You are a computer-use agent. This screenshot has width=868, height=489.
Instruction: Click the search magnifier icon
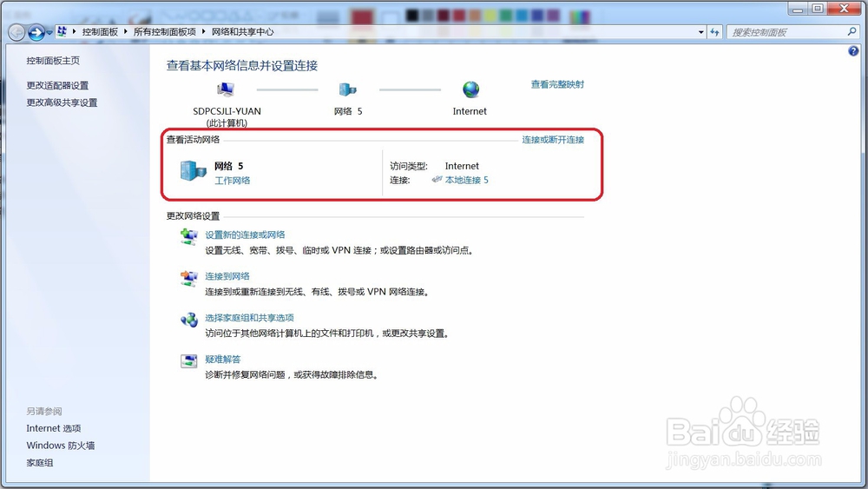[852, 31]
